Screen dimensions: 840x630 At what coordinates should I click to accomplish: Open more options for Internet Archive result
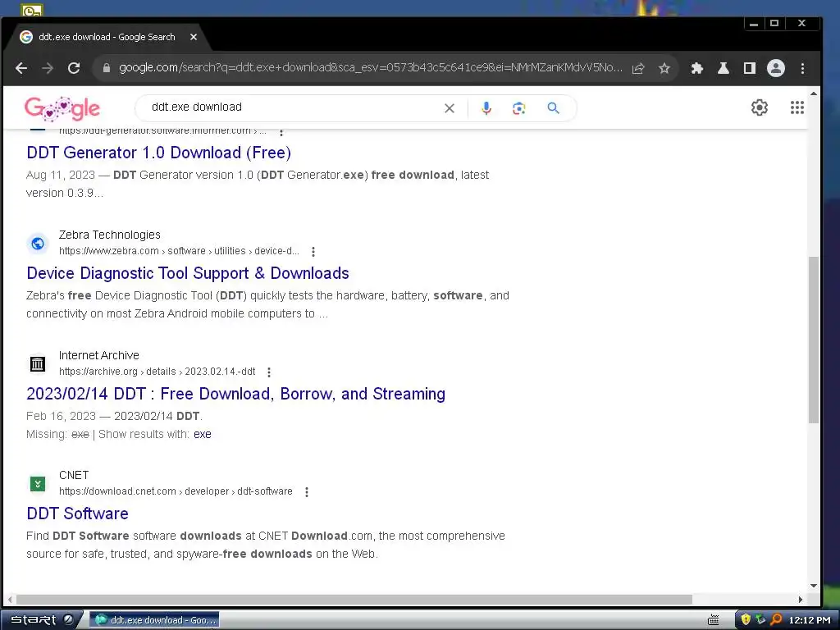coord(269,372)
